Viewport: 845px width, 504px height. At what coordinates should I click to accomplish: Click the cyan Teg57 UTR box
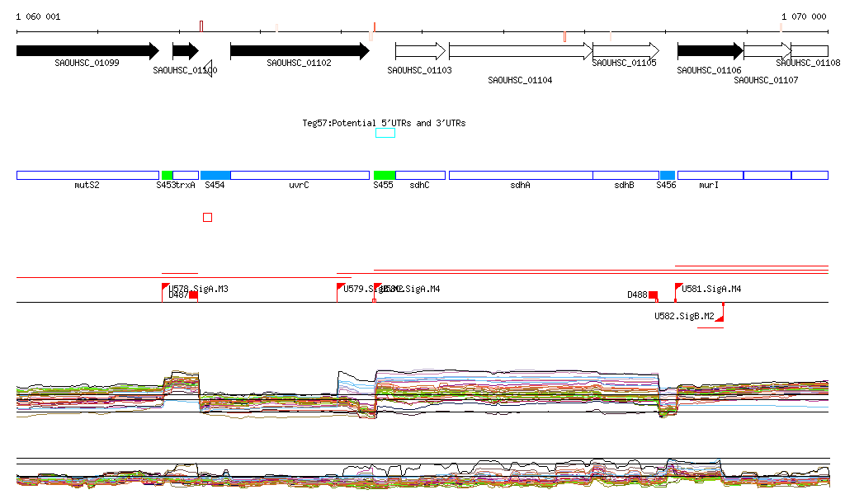point(385,133)
